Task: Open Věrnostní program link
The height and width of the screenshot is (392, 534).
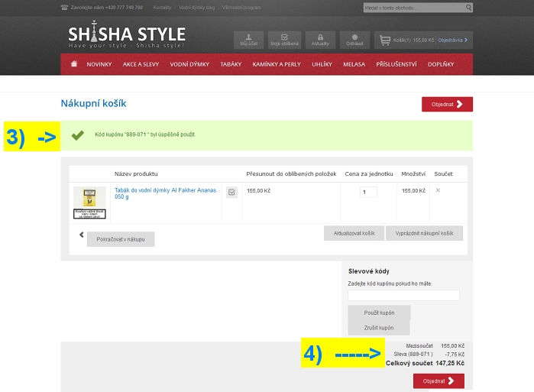Action: [241, 8]
